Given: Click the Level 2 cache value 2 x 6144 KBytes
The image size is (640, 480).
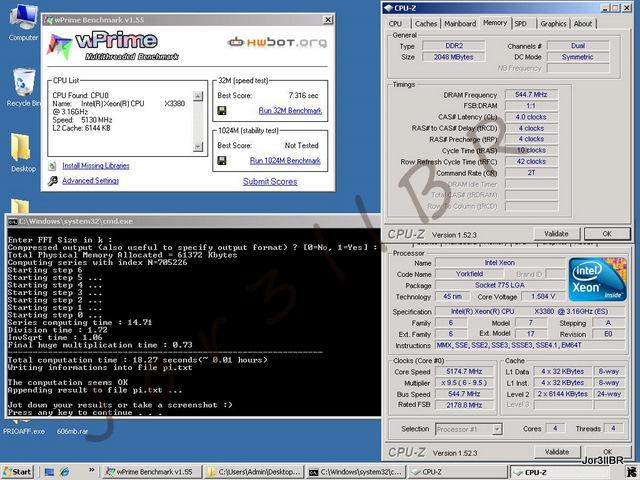Looking at the screenshot, I should tap(562, 394).
